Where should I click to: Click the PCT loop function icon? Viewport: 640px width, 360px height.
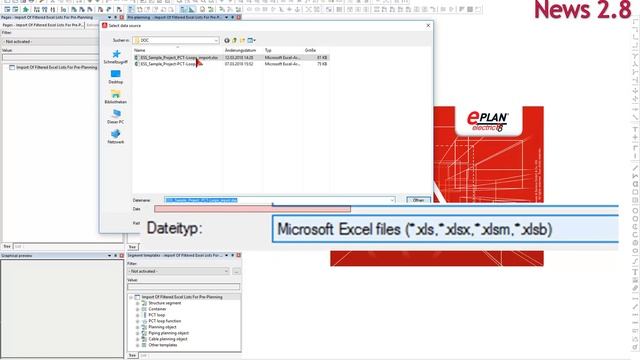coord(144,321)
